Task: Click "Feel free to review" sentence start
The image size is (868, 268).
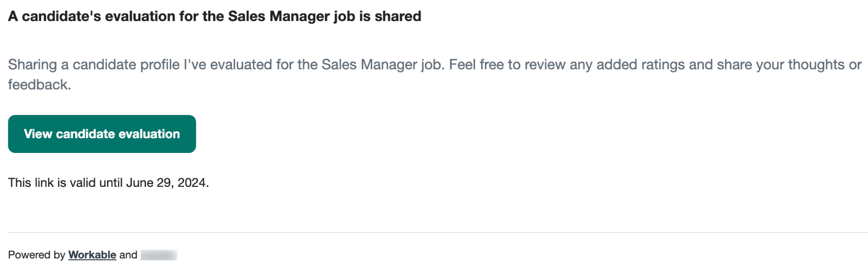Action: (x=521, y=65)
